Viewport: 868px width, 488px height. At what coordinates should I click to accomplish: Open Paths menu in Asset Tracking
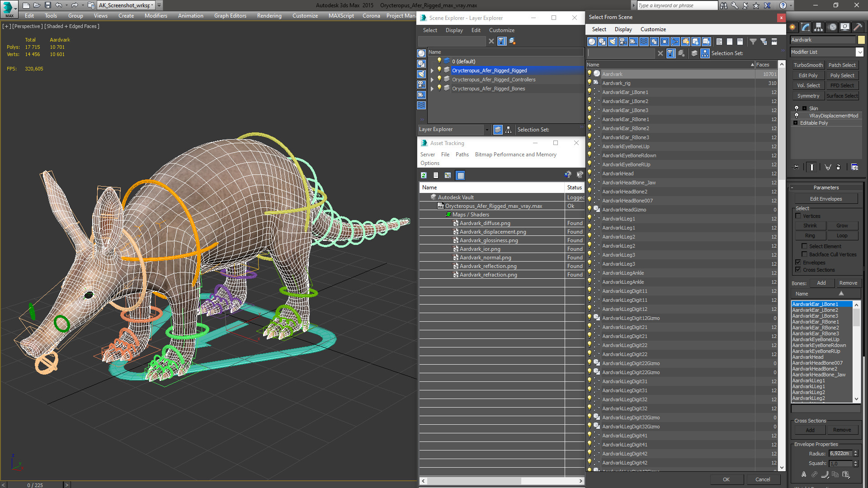tap(462, 155)
